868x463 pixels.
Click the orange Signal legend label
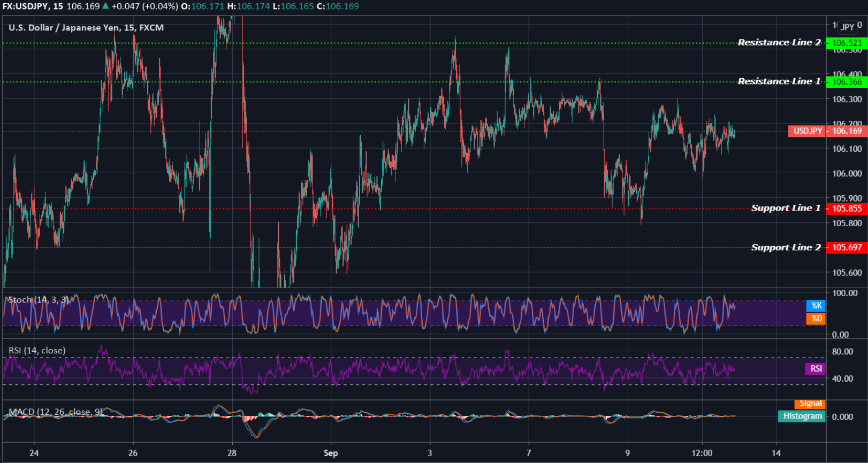click(x=811, y=404)
